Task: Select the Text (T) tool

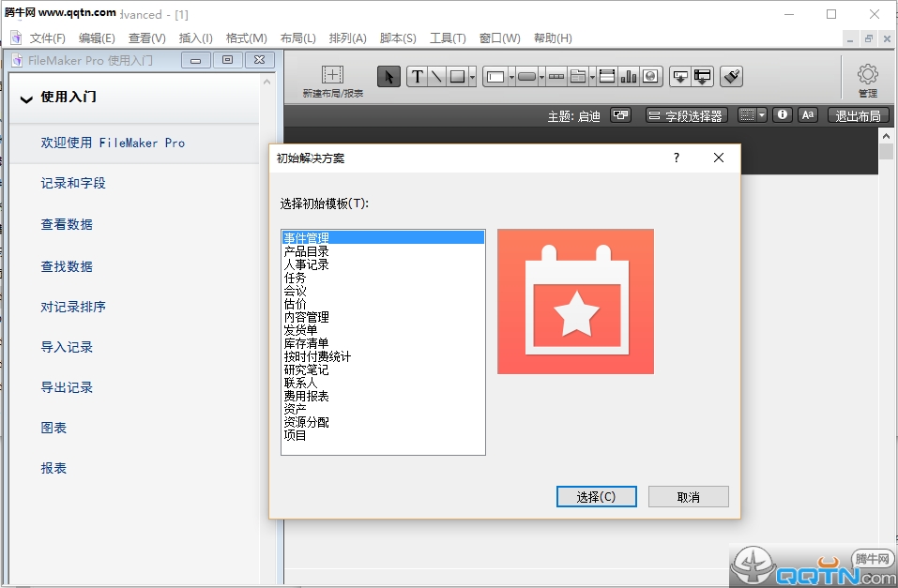Action: point(418,76)
